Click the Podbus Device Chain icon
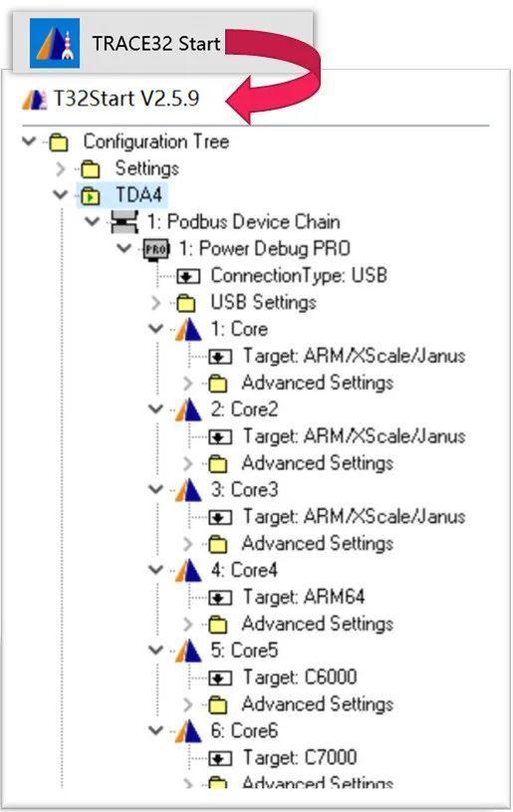 125,221
